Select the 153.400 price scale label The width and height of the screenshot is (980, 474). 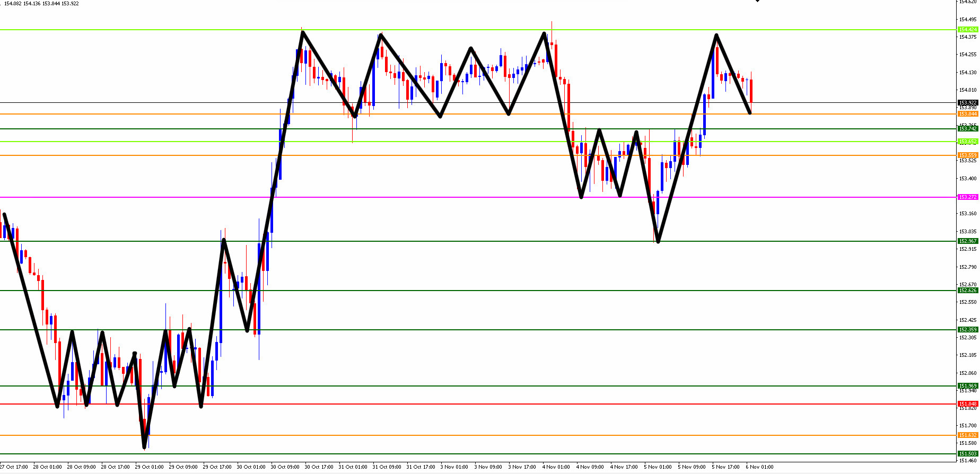tap(968, 179)
